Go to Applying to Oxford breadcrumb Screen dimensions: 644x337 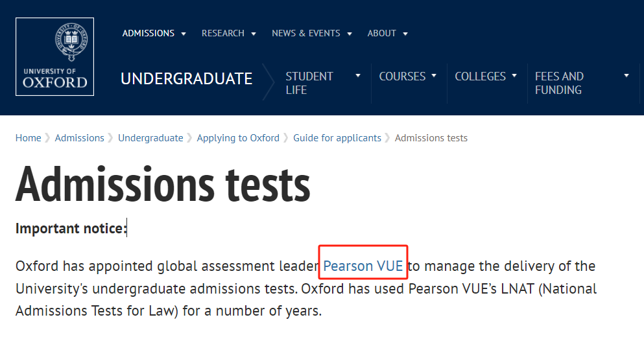pos(238,138)
